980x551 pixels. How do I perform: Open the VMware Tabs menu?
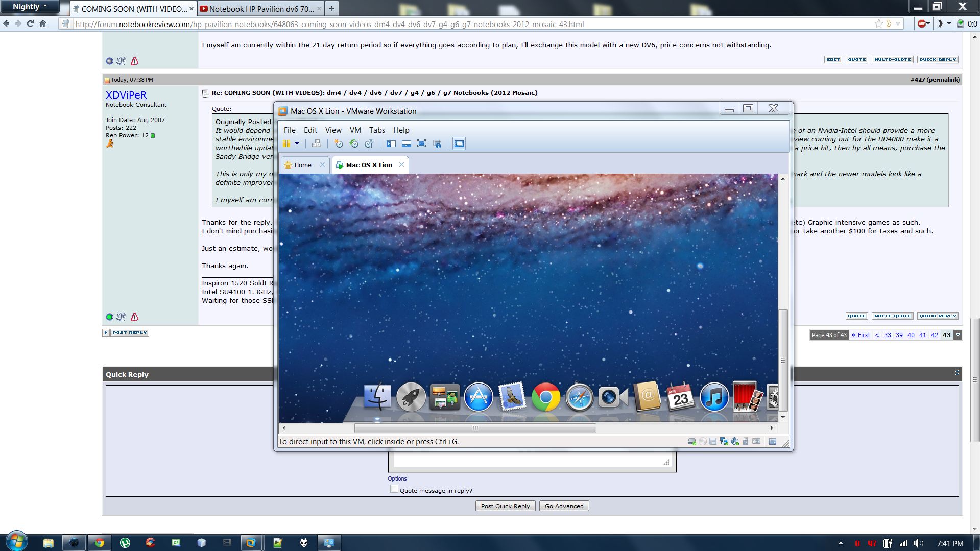coord(377,130)
